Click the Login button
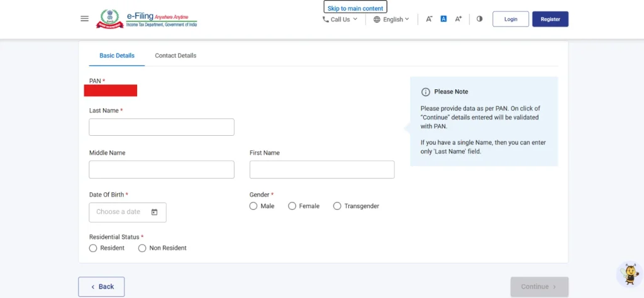Image resolution: width=644 pixels, height=298 pixels. [x=511, y=19]
